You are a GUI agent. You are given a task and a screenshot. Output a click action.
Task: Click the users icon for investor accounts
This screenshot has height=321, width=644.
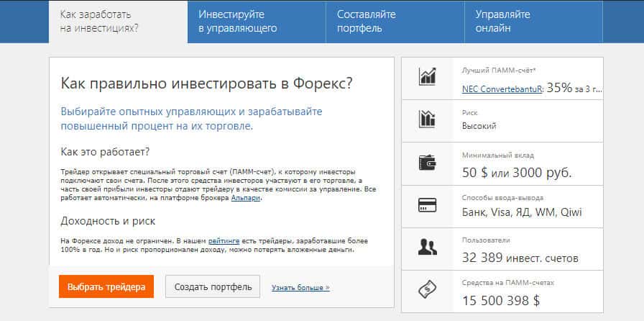[x=428, y=248]
